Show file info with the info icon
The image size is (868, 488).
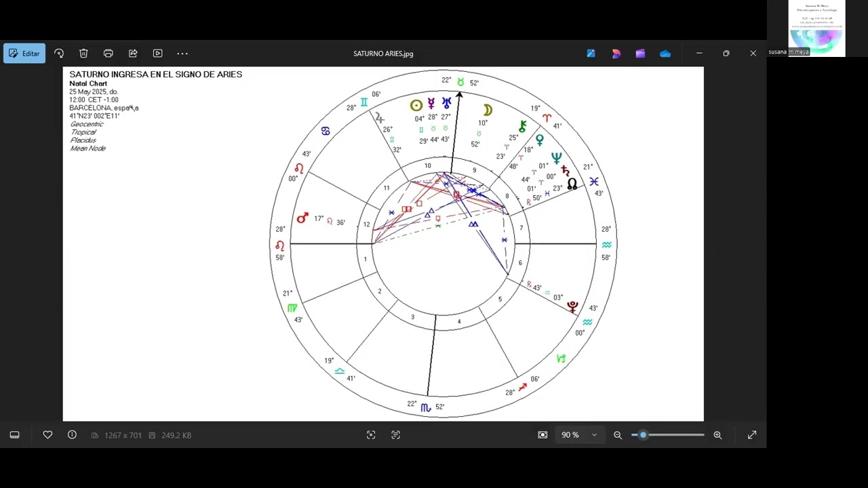(72, 435)
